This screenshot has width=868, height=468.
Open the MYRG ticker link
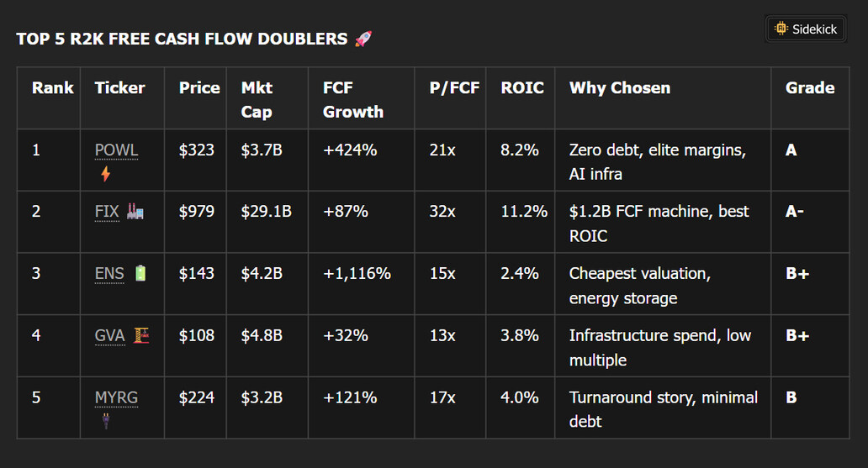pos(116,397)
